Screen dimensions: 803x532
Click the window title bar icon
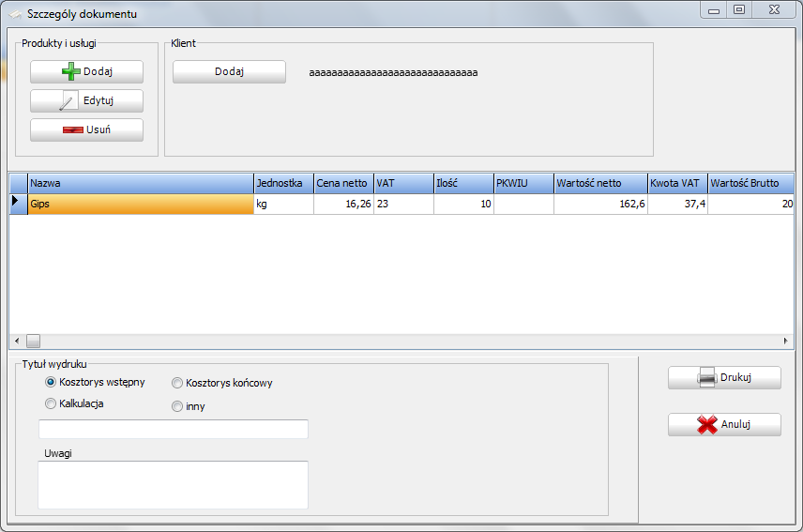(15, 14)
